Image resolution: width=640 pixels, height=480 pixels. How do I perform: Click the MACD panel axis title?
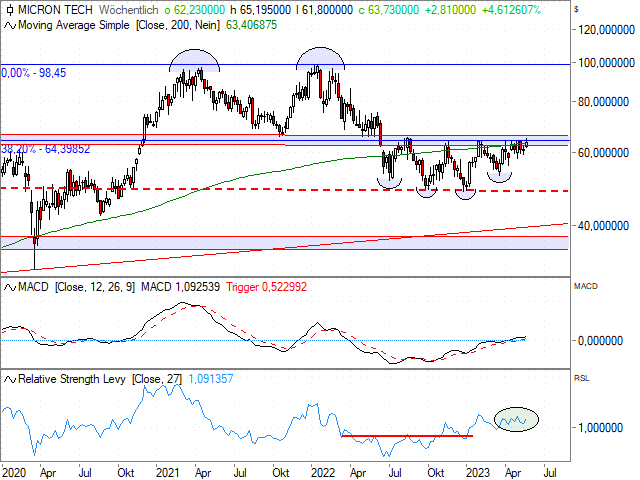point(586,287)
